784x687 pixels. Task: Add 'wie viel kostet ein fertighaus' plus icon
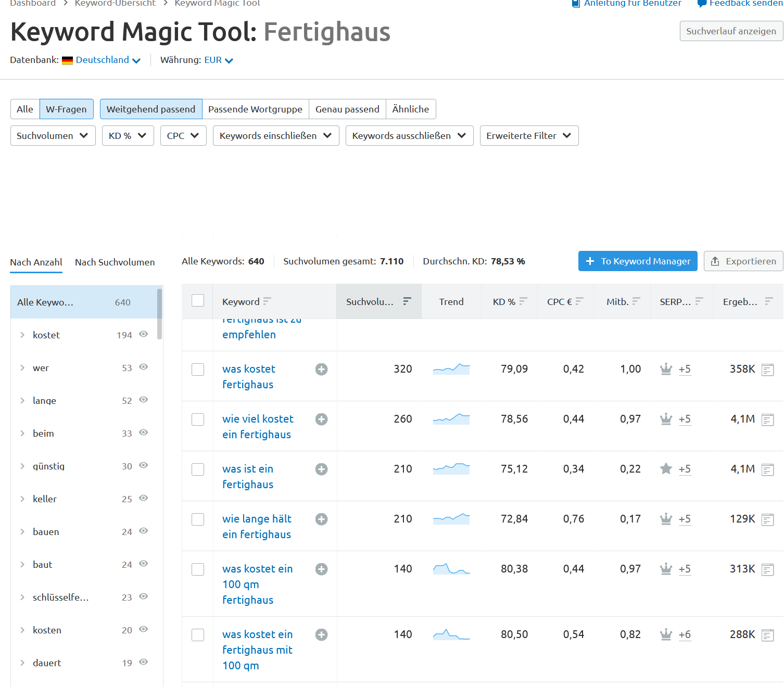(322, 419)
